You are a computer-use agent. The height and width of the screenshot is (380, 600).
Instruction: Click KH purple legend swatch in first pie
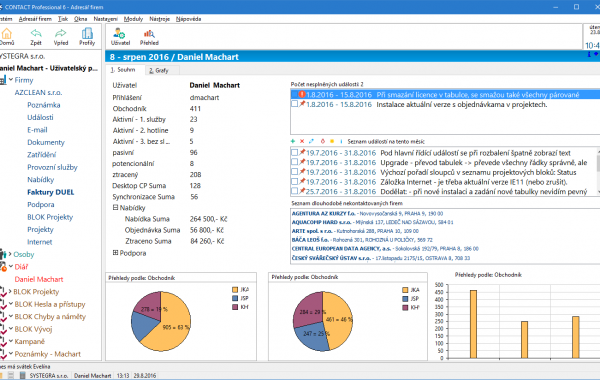click(235, 307)
